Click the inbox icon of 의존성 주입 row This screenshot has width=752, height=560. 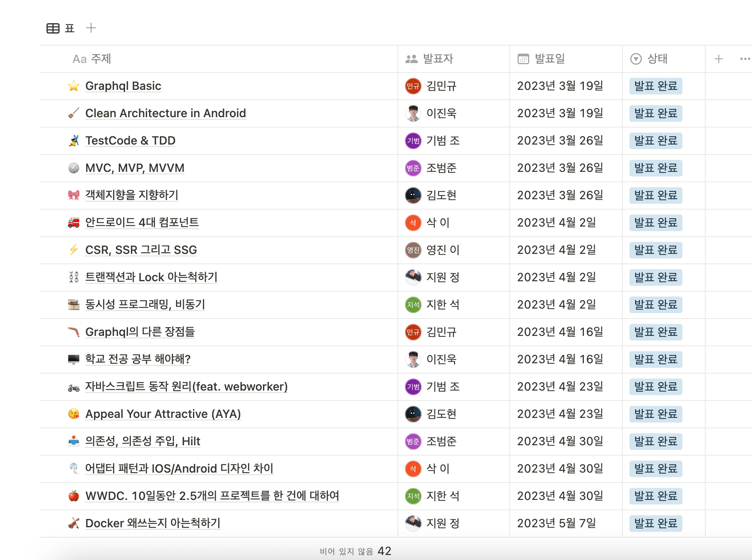pyautogui.click(x=74, y=441)
